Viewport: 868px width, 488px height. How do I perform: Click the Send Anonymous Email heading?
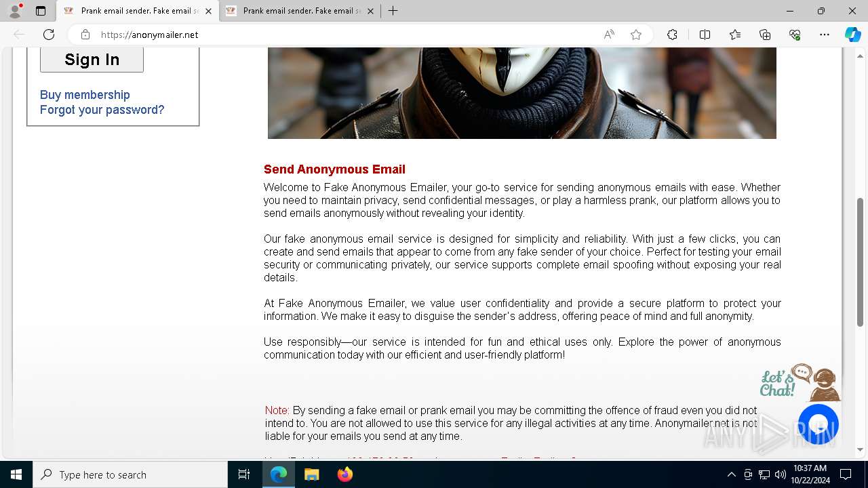pyautogui.click(x=334, y=169)
